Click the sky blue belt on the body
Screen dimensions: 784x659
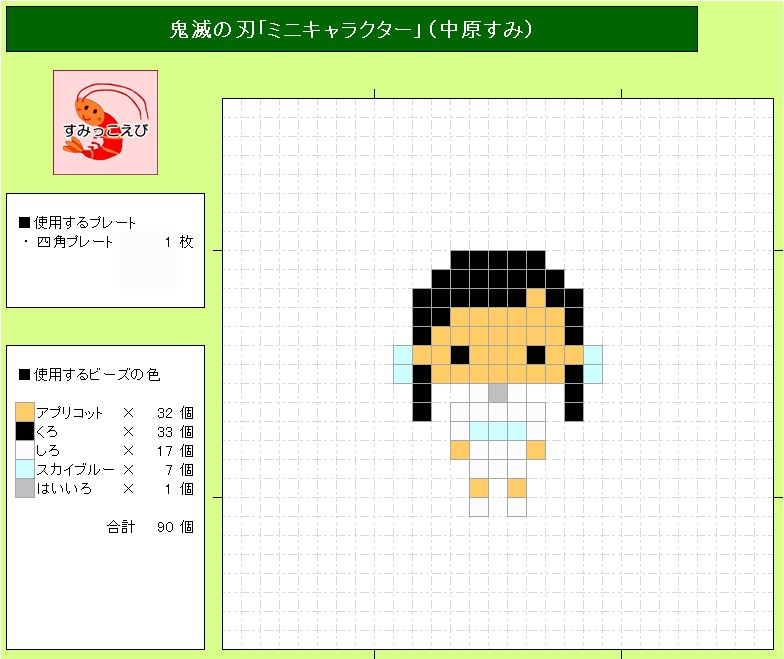tap(498, 431)
